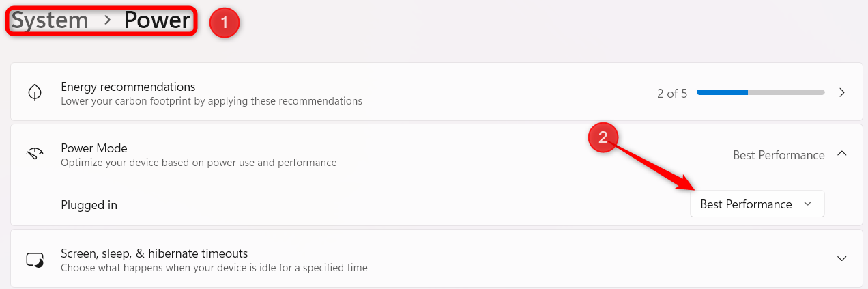Click the System breadcrumb link
868x289 pixels.
click(x=50, y=20)
